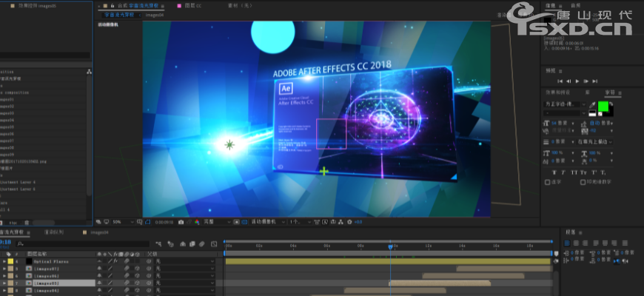This screenshot has width=644, height=296.
Task: Step forward one frame in Preview panel
Action: point(586,81)
